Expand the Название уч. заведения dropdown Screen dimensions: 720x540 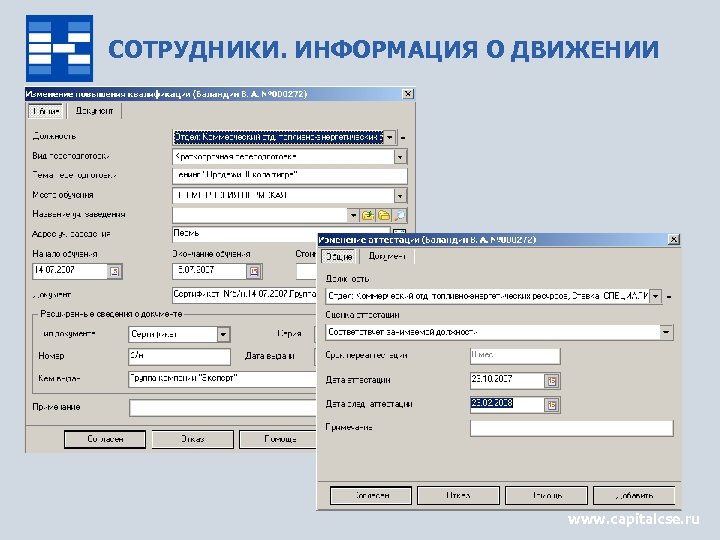tap(353, 215)
